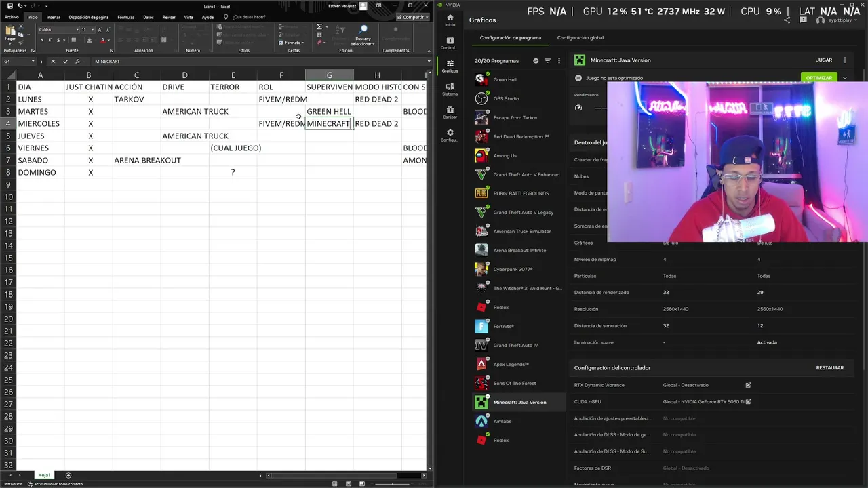Open the font name Calibri dropdown
The image size is (868, 488).
(x=77, y=30)
